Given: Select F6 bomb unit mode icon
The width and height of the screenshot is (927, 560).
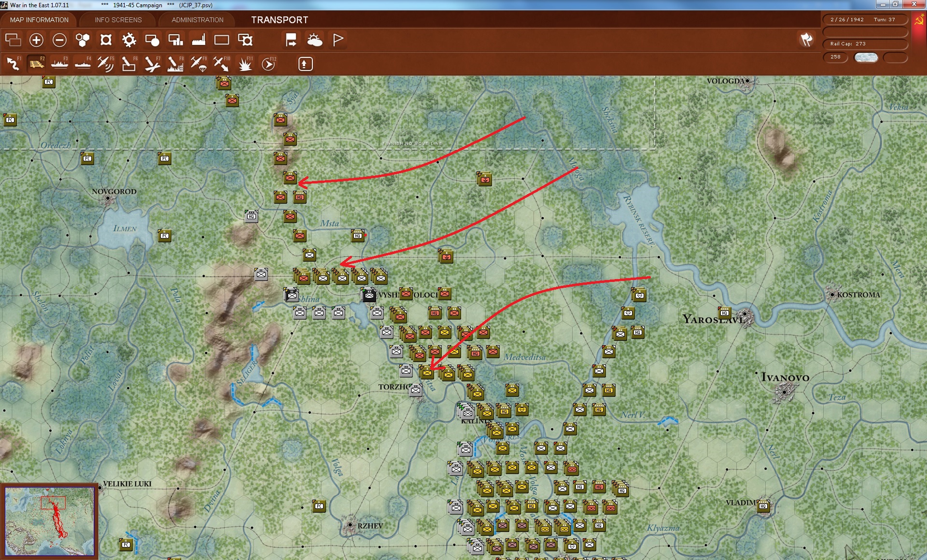Looking at the screenshot, I should (x=129, y=64).
